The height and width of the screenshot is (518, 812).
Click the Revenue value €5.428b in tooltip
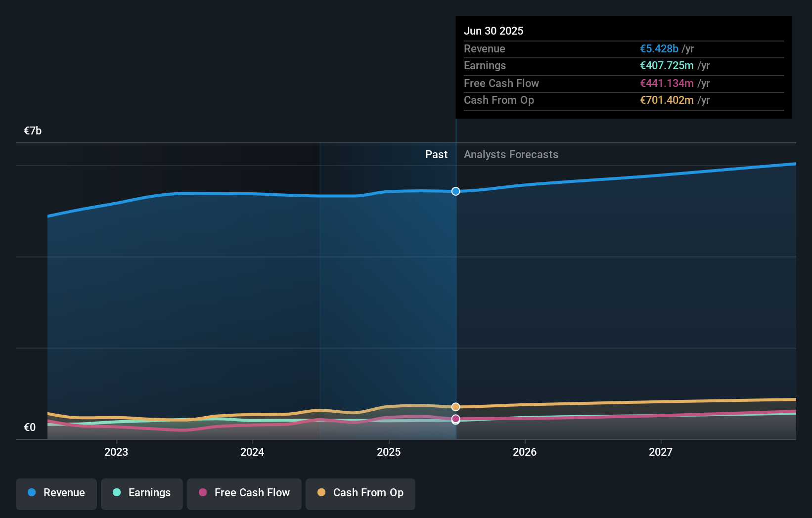coord(659,48)
